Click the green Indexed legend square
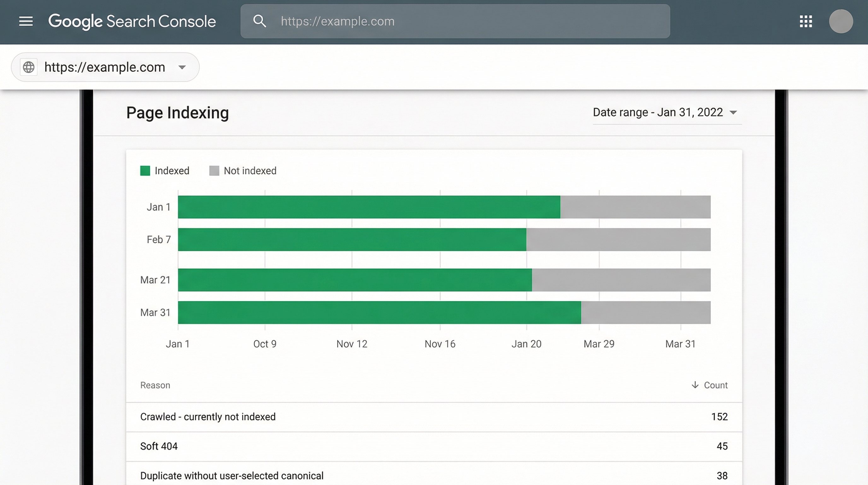Screen dimensions: 868x485 145,171
